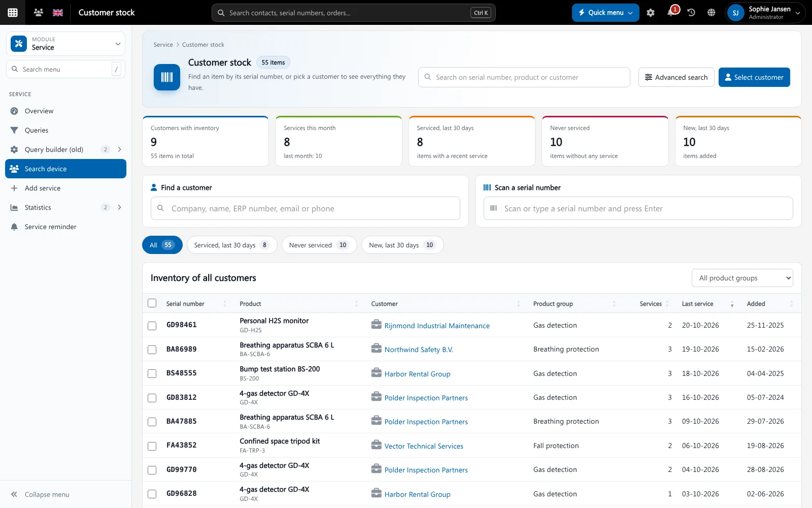812x508 pixels.
Task: Filter by New, last 30 days tab
Action: tap(402, 245)
